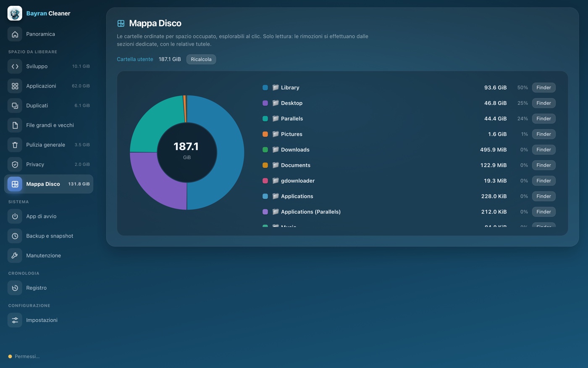
Task: Click the orange Pictures color swatch
Action: tap(265, 134)
